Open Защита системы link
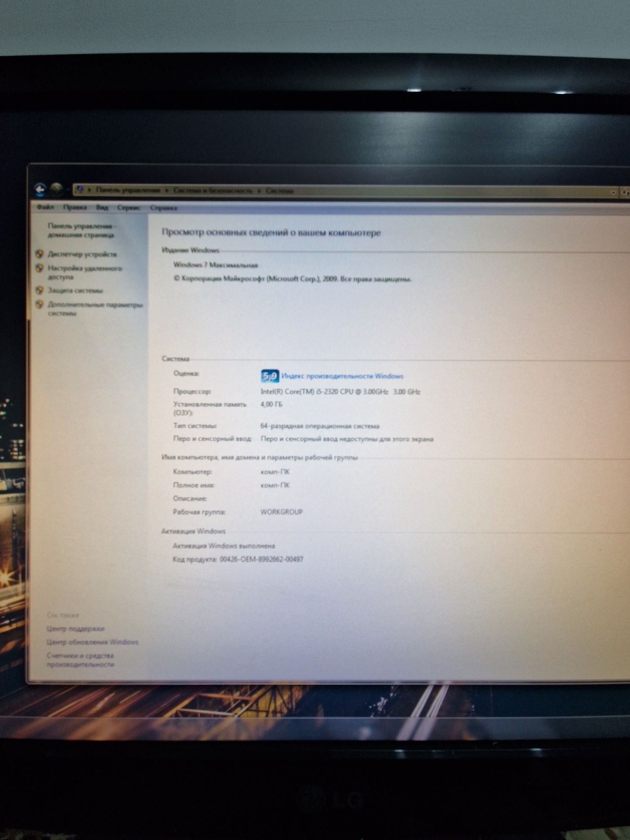Viewport: 630px width, 840px height. [75, 290]
